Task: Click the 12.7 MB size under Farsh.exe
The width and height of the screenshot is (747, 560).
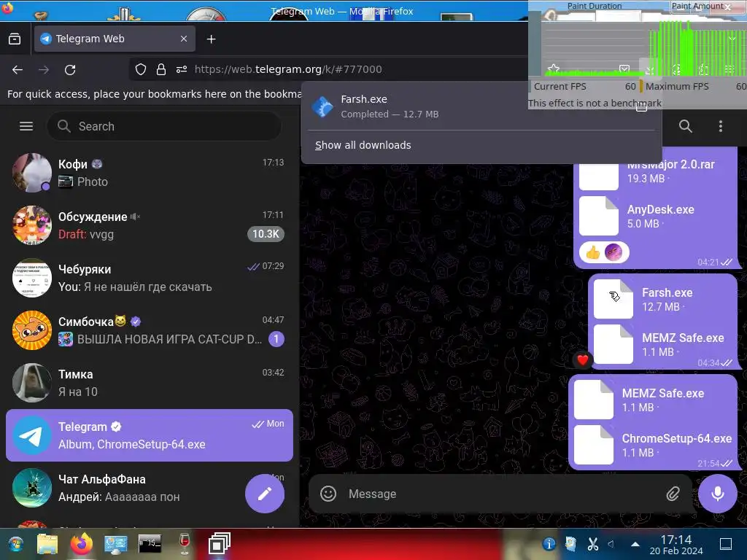Action: point(661,307)
